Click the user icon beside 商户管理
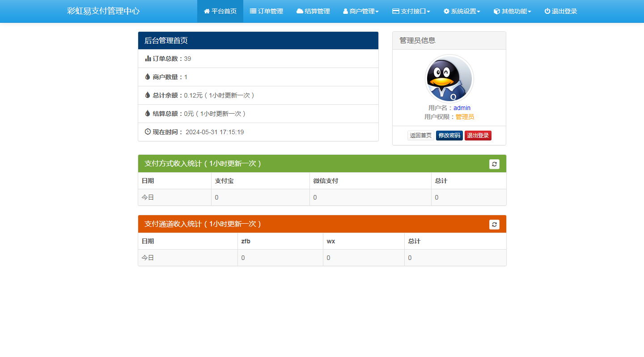This screenshot has width=644, height=357. click(x=346, y=11)
